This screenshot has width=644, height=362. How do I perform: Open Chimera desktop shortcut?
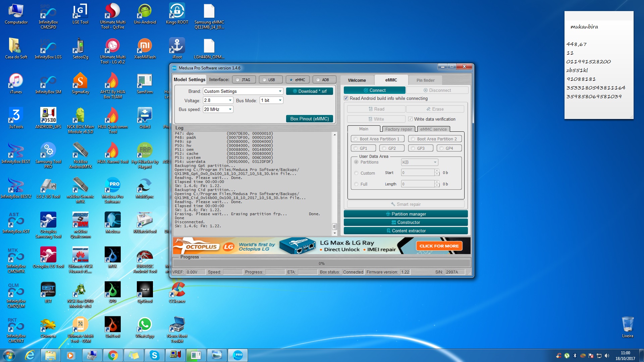coord(48,328)
